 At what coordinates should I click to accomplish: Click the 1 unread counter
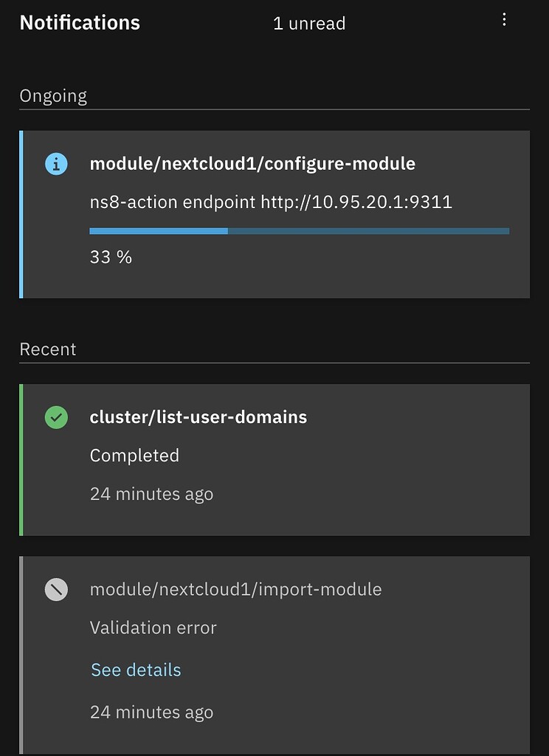(x=309, y=23)
